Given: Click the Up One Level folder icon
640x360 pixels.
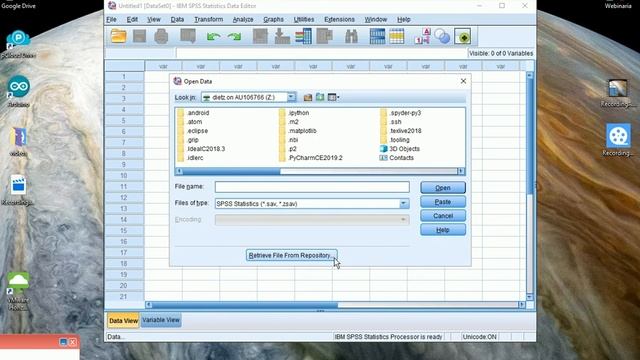Looking at the screenshot, I should (308, 97).
